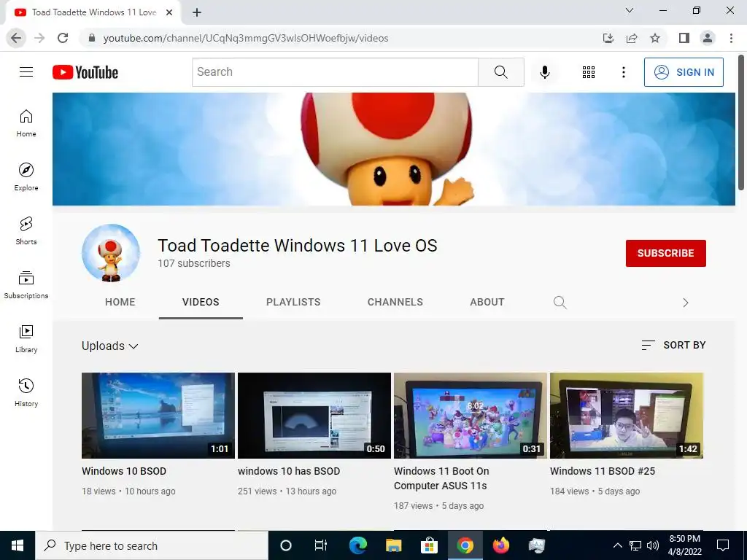The width and height of the screenshot is (747, 560).
Task: Open the Chrome three-dot menu
Action: pyautogui.click(x=731, y=38)
